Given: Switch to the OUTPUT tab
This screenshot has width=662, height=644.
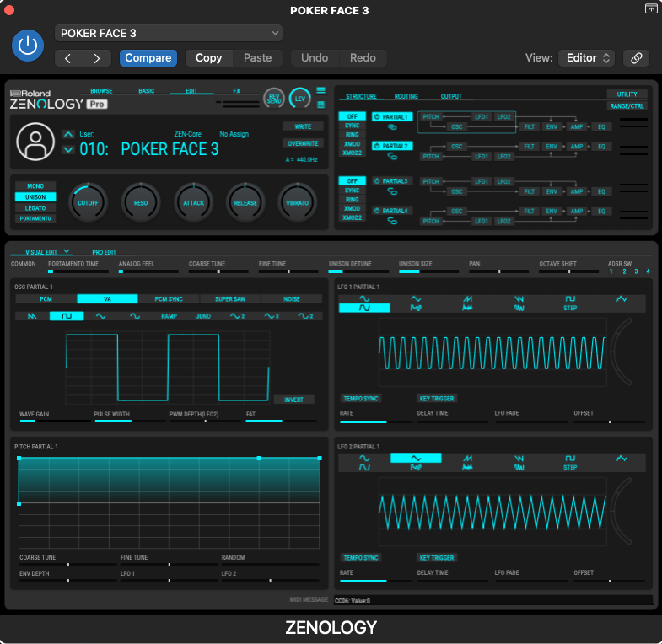Looking at the screenshot, I should tap(451, 96).
